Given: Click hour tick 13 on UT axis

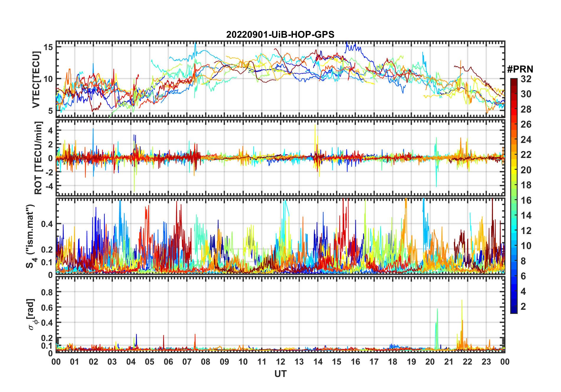Looking at the screenshot, I should (x=299, y=362).
